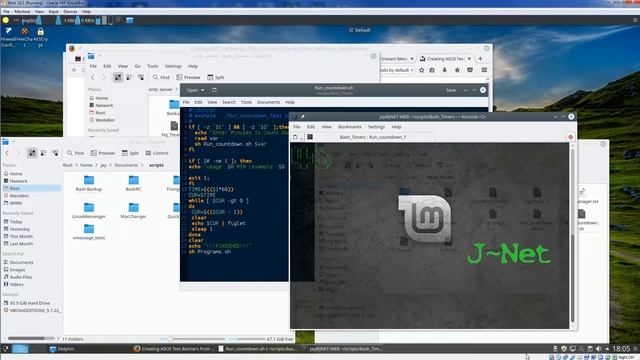Image resolution: width=640 pixels, height=360 pixels.
Task: Open LinuxMessenger folder
Action: (x=89, y=211)
